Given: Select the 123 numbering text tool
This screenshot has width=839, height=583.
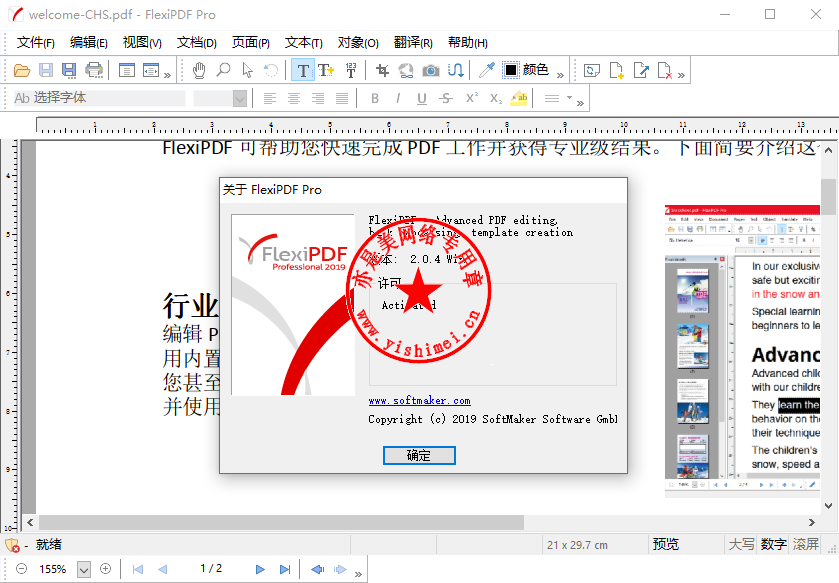Looking at the screenshot, I should 351,70.
